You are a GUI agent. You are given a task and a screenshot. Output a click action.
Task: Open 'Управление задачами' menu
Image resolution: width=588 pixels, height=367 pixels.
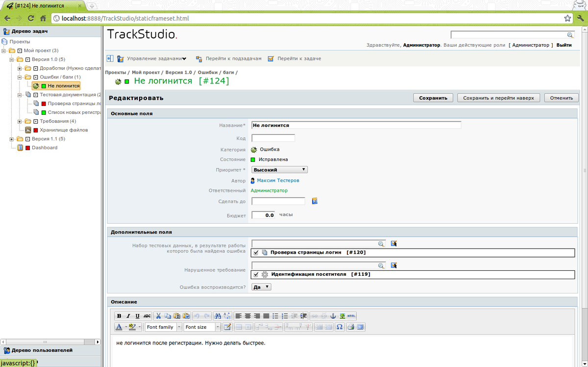click(x=156, y=59)
